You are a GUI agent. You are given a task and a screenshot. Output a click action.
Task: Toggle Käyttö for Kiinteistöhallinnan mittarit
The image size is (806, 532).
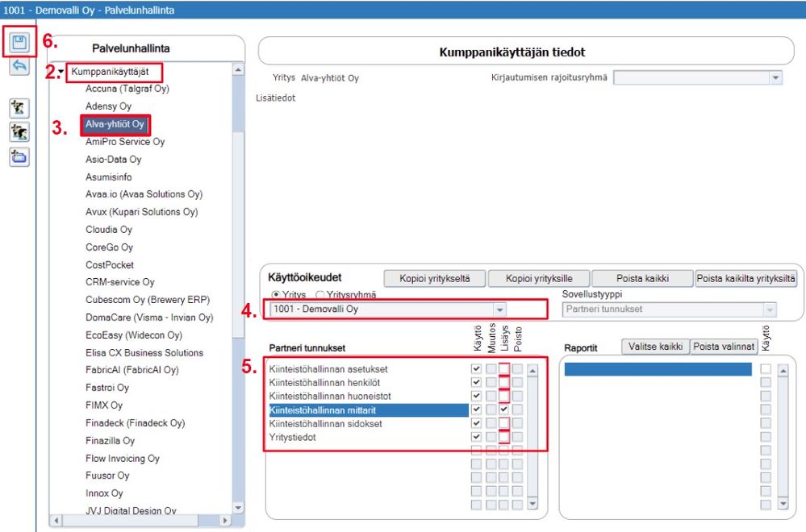pyautogui.click(x=476, y=409)
